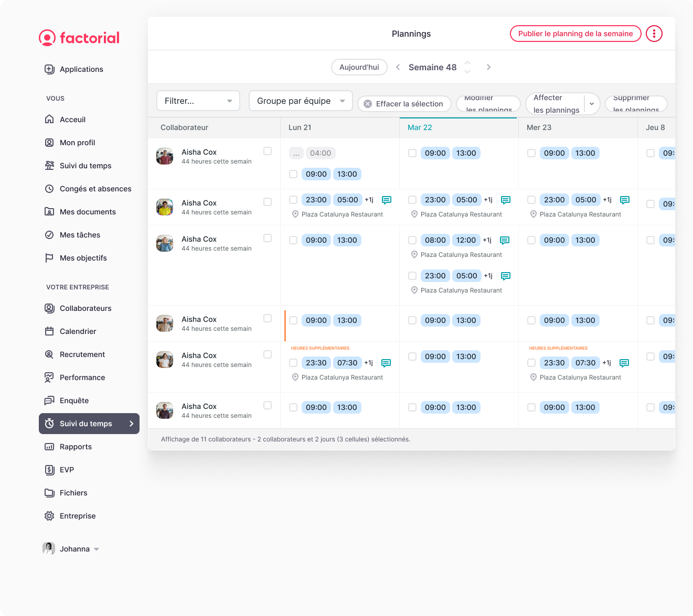The height and width of the screenshot is (616, 693).
Task: Click Supprimer les plannings button
Action: point(636,104)
